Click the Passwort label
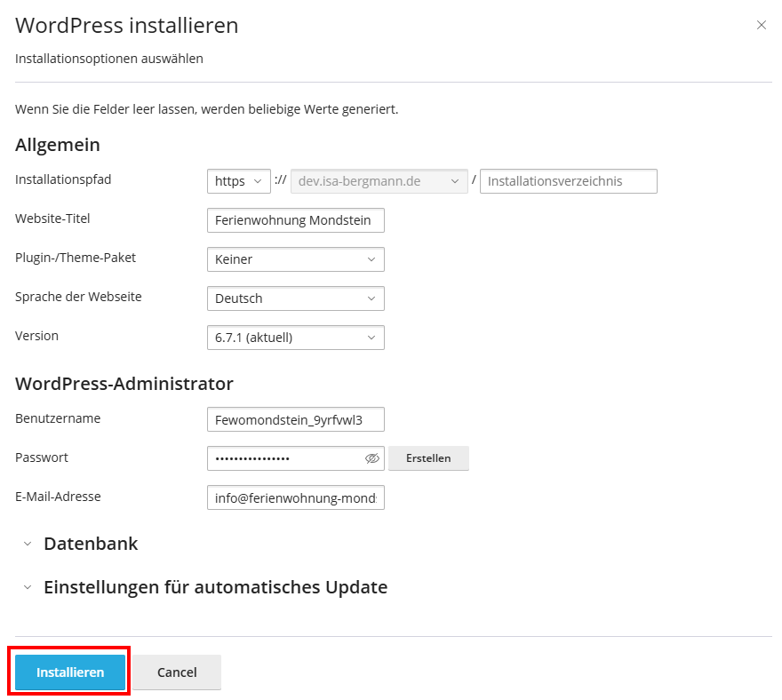This screenshot has height=700, width=782. [42, 457]
